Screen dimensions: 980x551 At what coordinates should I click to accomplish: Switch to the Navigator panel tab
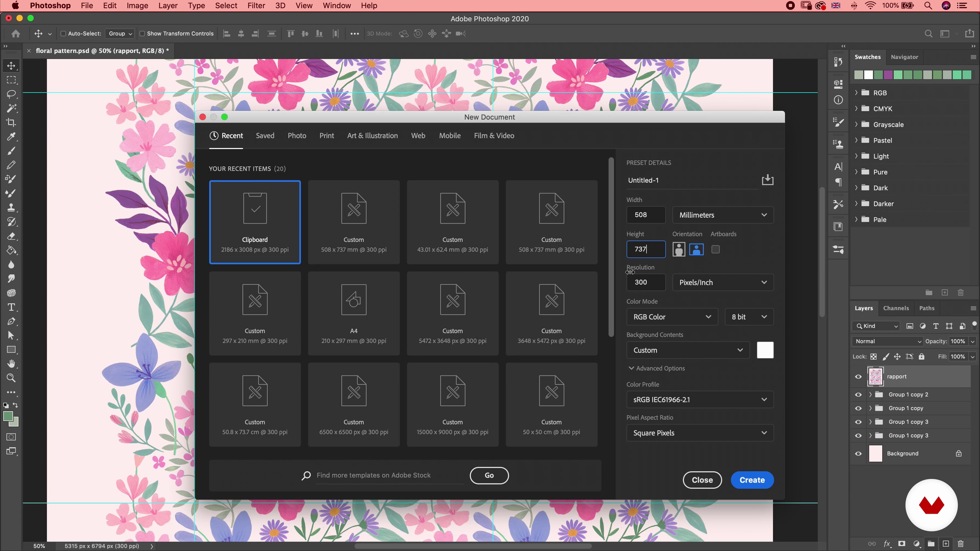point(904,57)
